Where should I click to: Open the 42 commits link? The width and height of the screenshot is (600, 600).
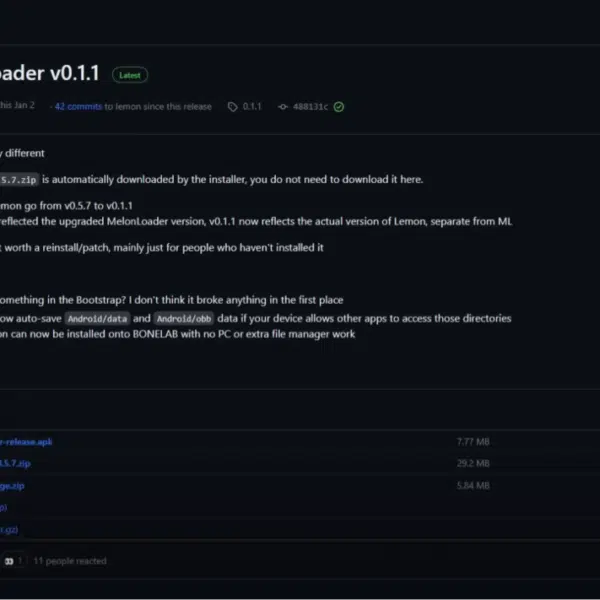click(x=78, y=106)
